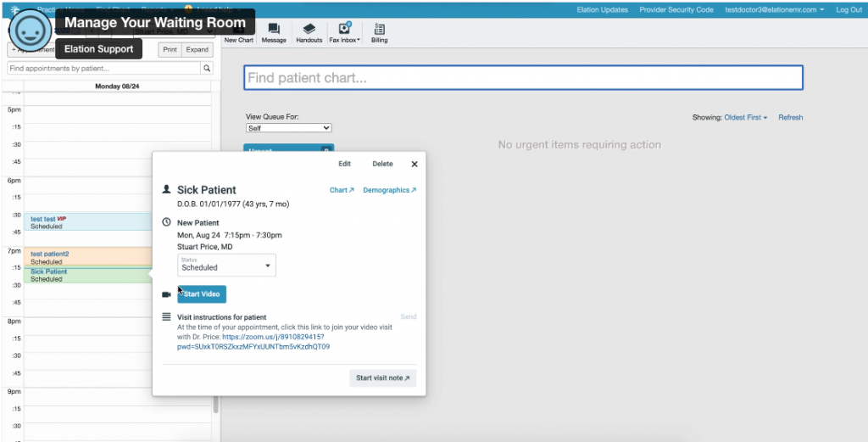Open the View Queue For dropdown
Image resolution: width=868 pixels, height=442 pixels.
288,128
